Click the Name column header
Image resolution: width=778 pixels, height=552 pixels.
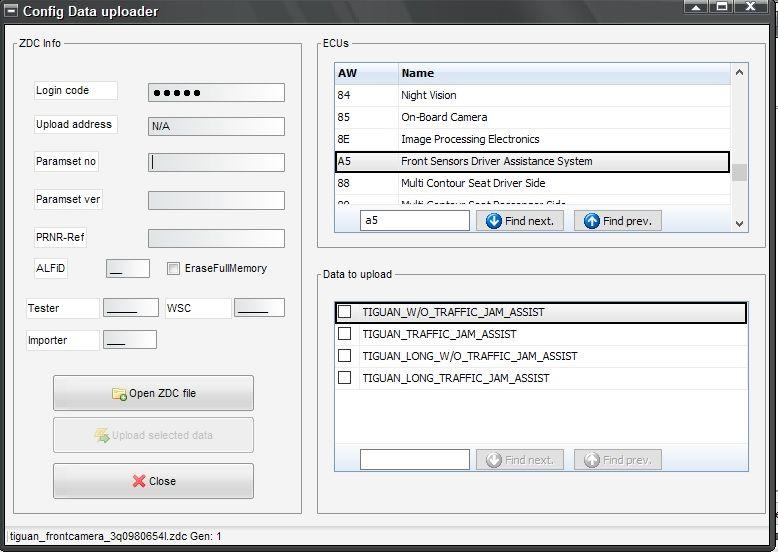tap(564, 73)
